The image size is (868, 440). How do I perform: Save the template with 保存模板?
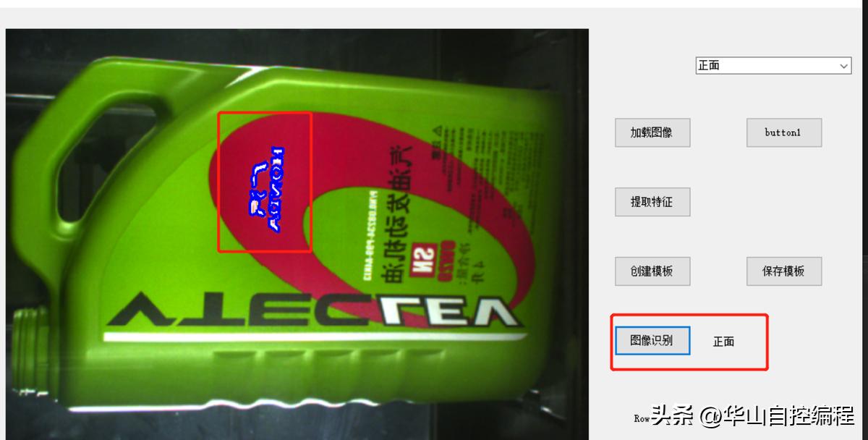(x=783, y=271)
